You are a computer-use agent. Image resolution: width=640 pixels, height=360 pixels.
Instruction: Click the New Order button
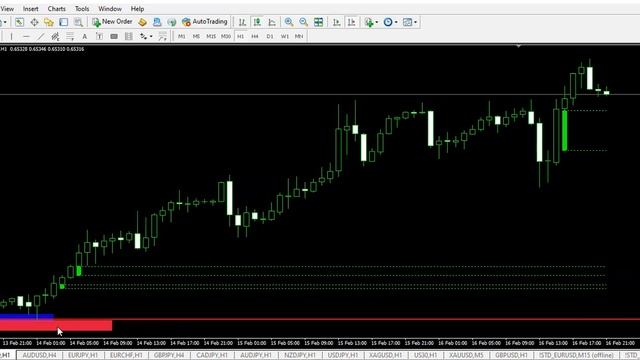(112, 22)
